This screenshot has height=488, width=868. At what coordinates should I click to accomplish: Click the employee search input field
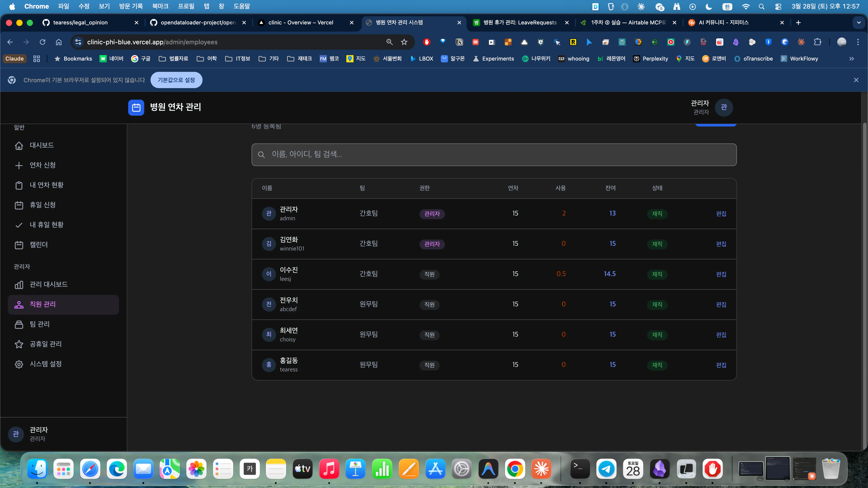[x=494, y=155]
